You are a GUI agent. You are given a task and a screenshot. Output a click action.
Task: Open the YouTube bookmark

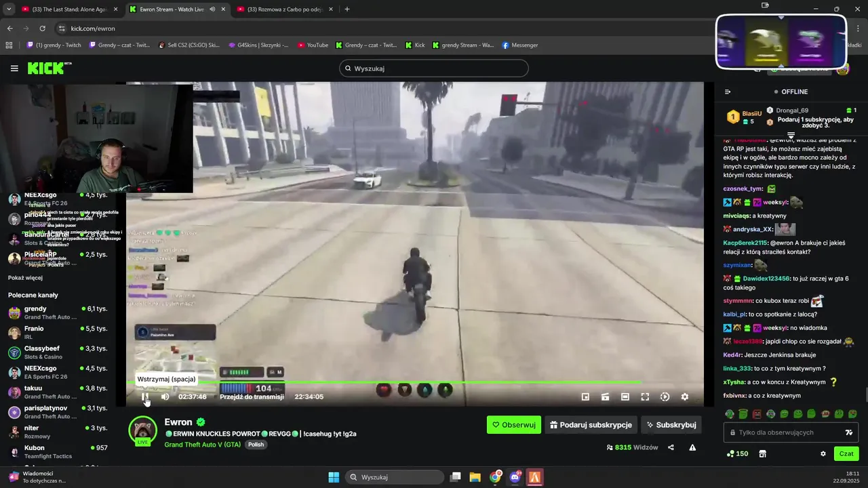[x=312, y=45]
